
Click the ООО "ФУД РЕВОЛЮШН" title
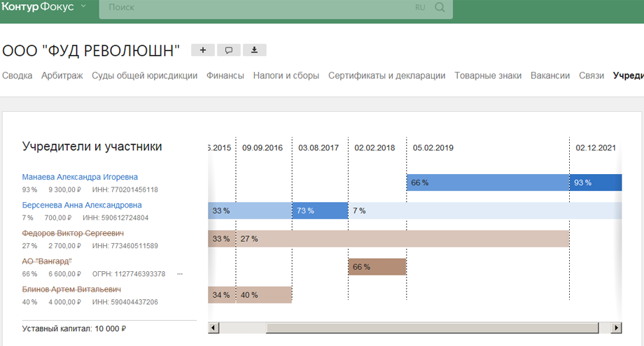tap(91, 51)
